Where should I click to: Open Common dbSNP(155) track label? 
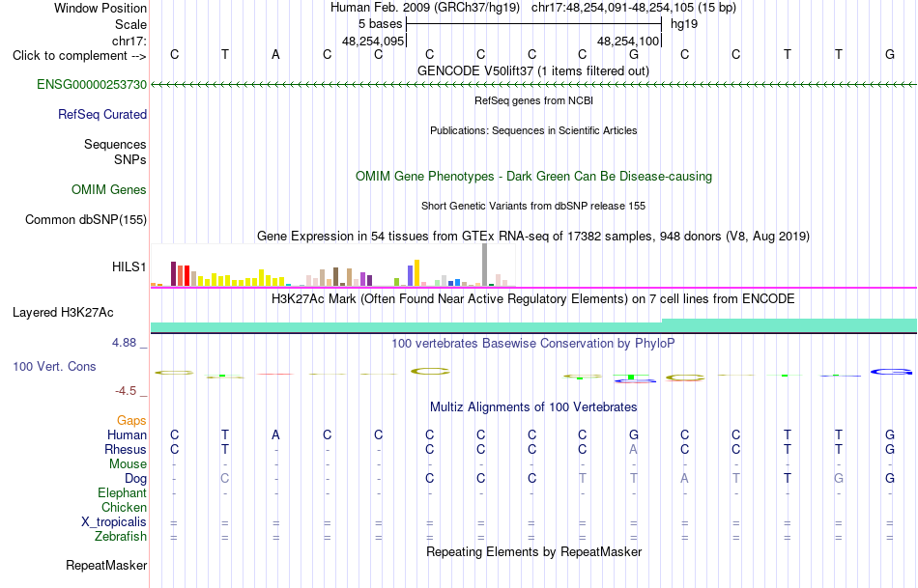[86, 219]
